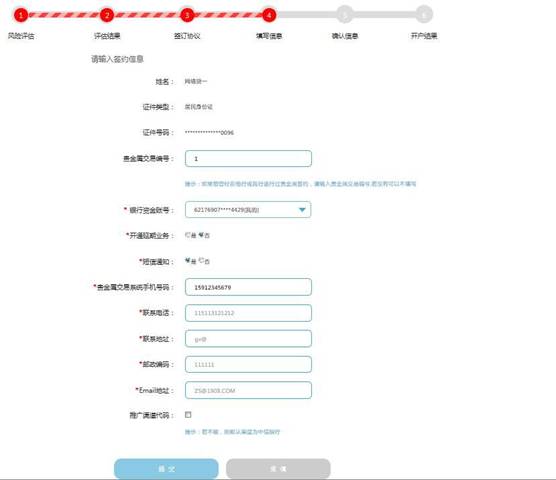This screenshot has height=480, width=556.
Task: Focus the 贵金属交易编号 input field
Action: click(248, 158)
